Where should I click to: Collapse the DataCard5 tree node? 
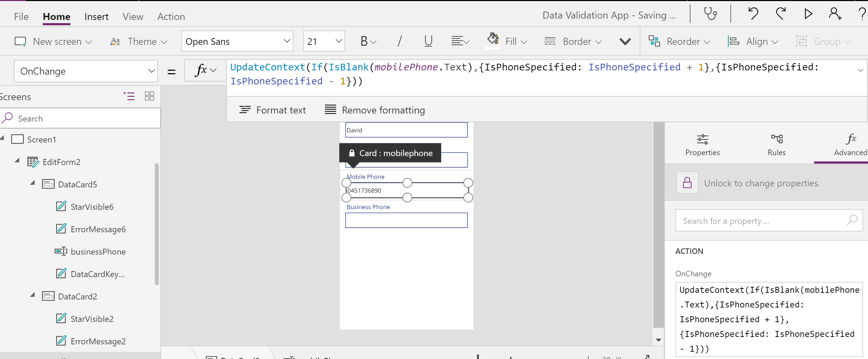pos(33,183)
